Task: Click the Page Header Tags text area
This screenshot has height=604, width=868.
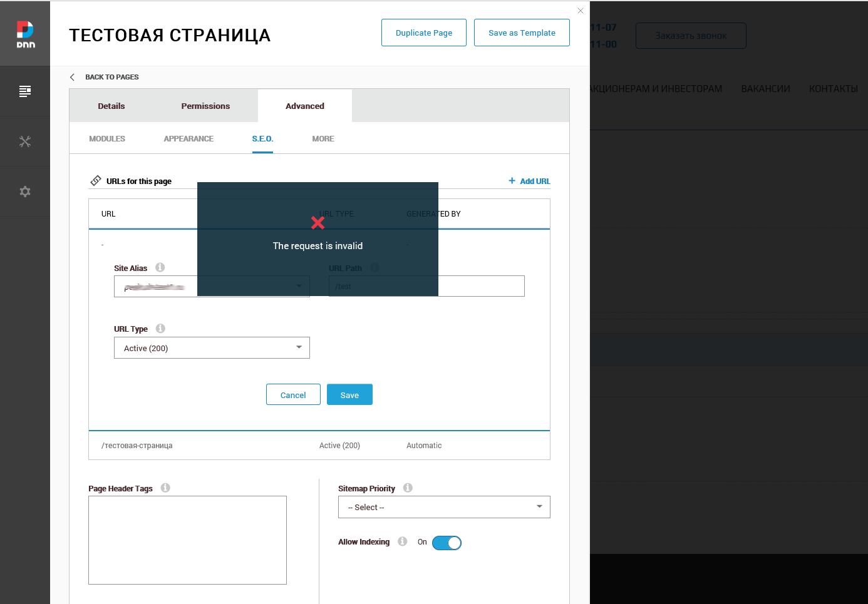Action: 187,540
